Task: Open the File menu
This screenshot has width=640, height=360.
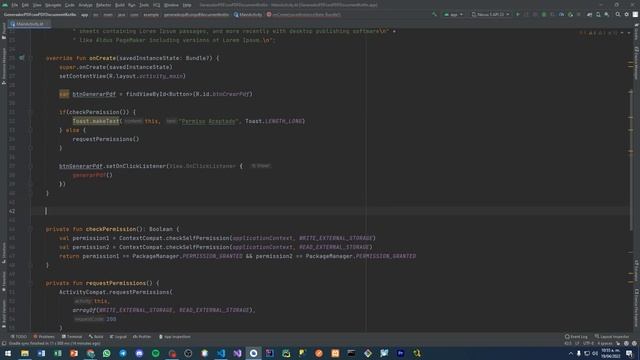Action: click(15, 5)
